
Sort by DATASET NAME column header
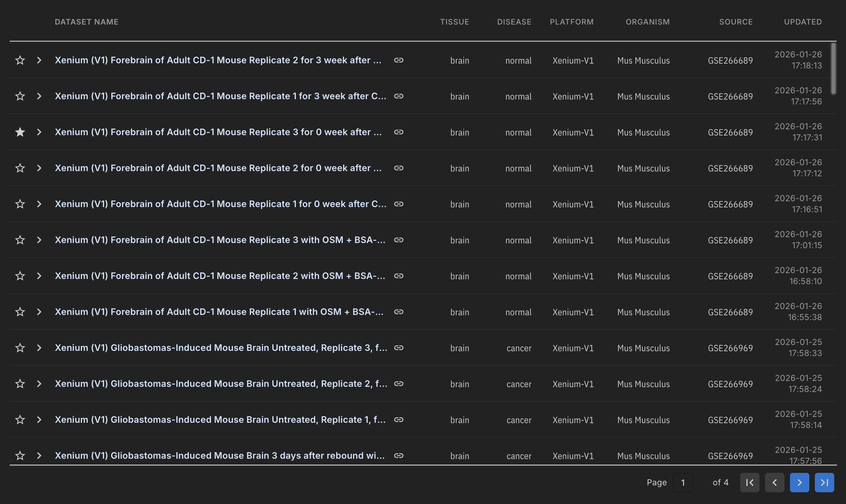point(86,22)
